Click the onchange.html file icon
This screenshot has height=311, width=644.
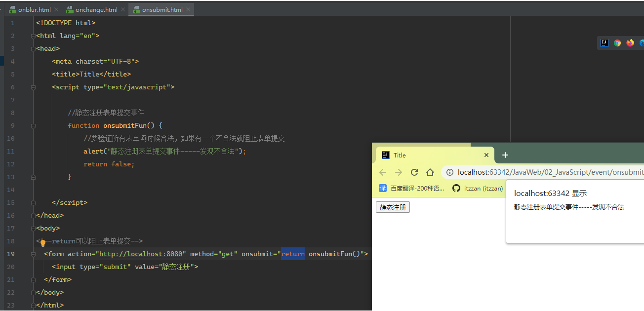tap(70, 10)
